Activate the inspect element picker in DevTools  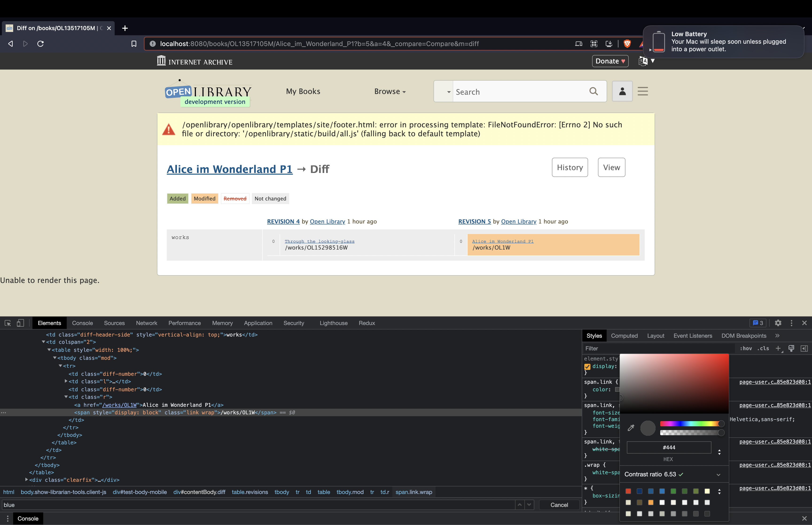(8, 323)
